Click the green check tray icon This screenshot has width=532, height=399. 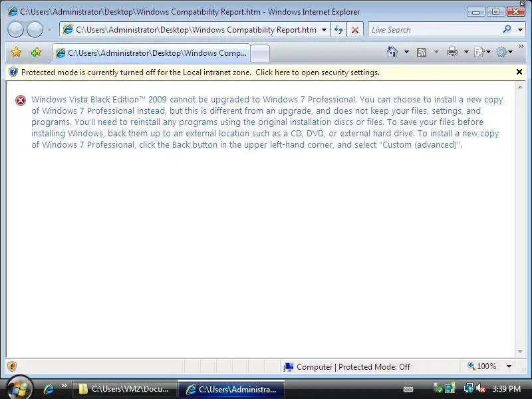[438, 388]
